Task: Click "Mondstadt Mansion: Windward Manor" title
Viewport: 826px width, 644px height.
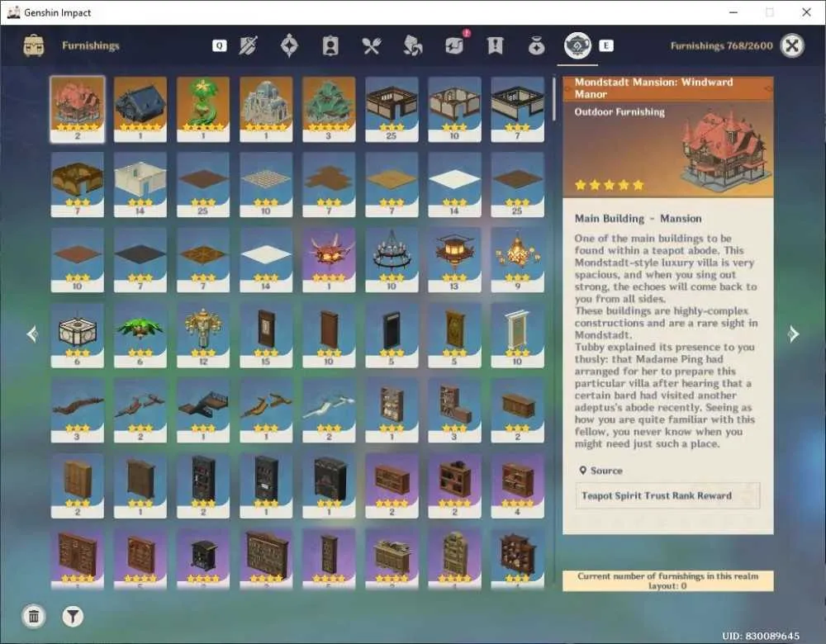Action: tap(653, 88)
